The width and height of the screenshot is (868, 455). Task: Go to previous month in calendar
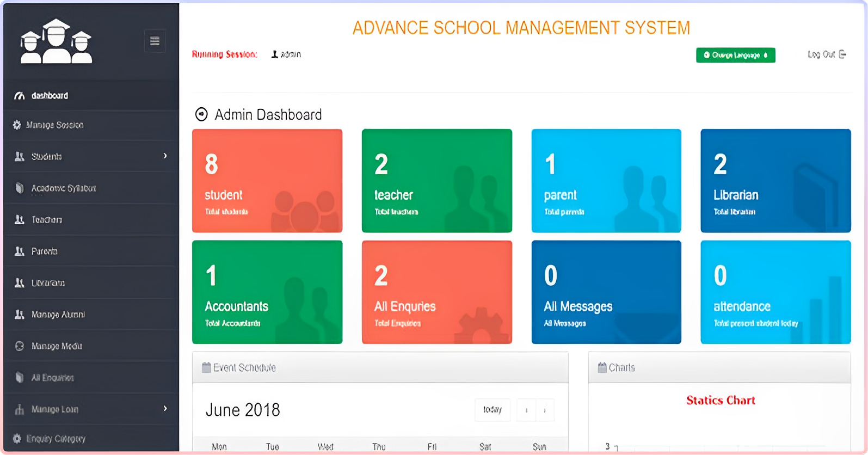click(526, 410)
